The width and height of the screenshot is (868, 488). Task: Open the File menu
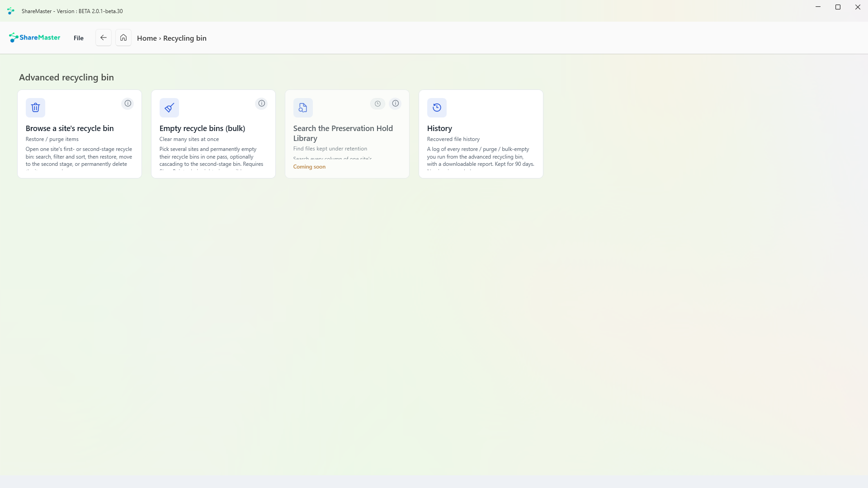(79, 38)
